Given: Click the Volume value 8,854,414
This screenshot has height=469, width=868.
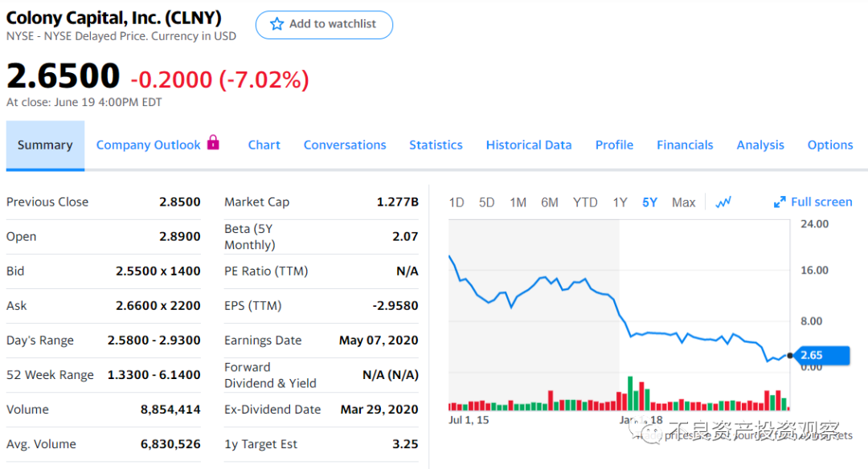Looking at the screenshot, I should click(170, 410).
